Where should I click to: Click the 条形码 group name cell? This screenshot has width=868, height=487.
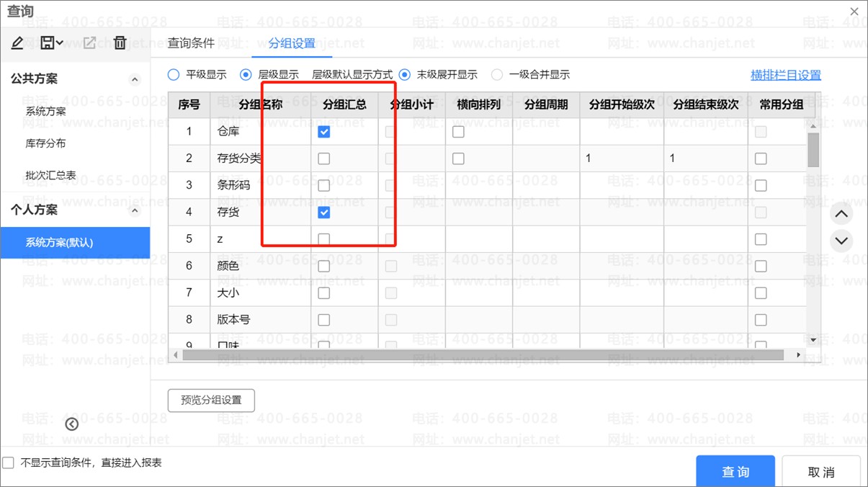coord(261,185)
